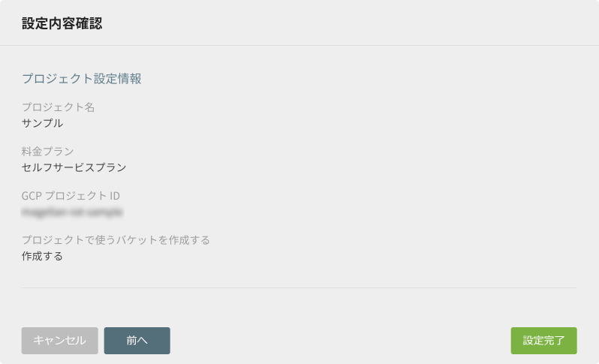Click the 設定情報 text in the blue heading
Viewport: 599px width, 364px height.
coord(118,78)
